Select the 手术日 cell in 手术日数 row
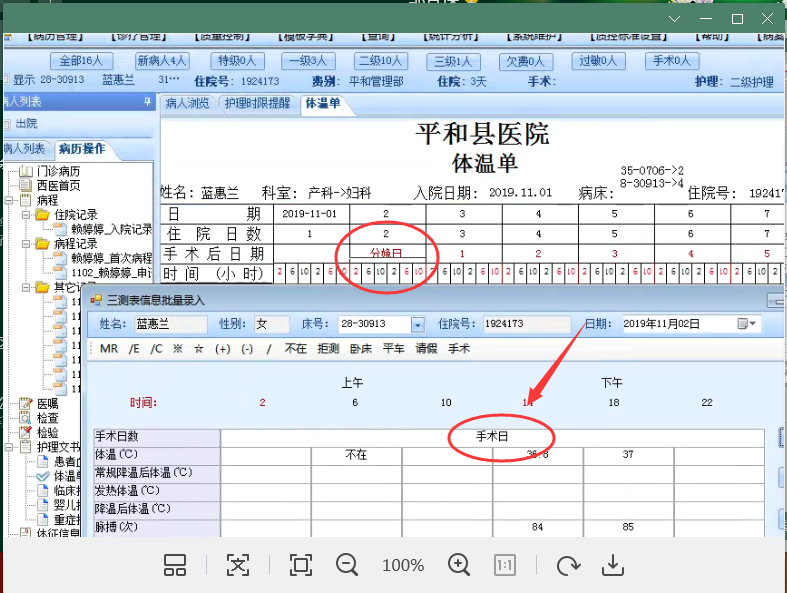Screen dimensions: 787x593 (492, 436)
